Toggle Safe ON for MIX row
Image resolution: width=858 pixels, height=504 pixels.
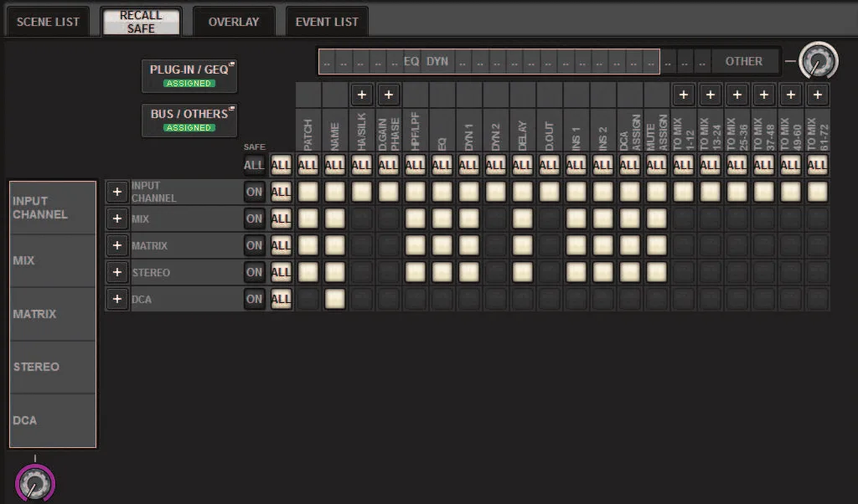pyautogui.click(x=254, y=219)
